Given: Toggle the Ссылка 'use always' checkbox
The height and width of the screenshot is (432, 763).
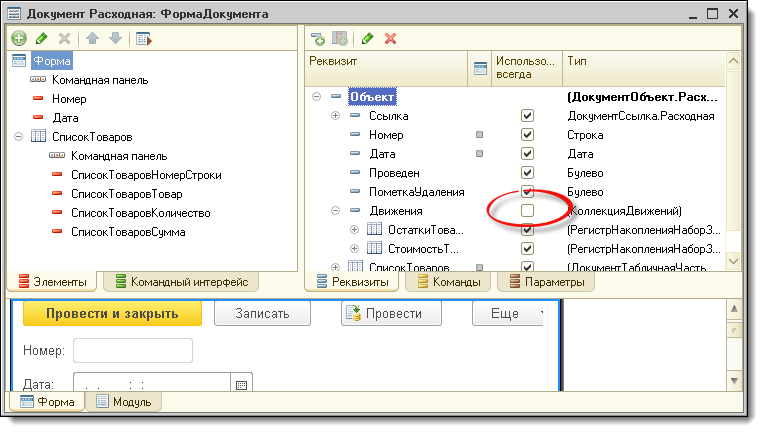Looking at the screenshot, I should pyautogui.click(x=527, y=116).
